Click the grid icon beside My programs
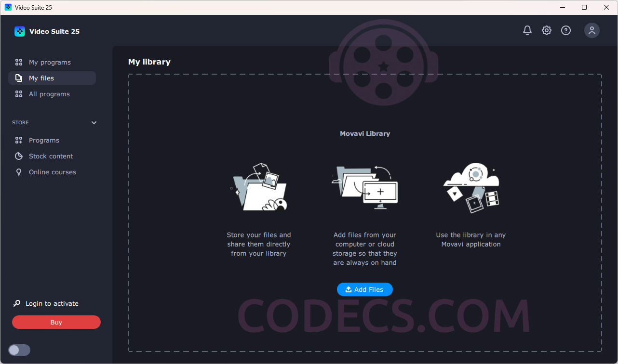This screenshot has width=618, height=364. pos(19,62)
